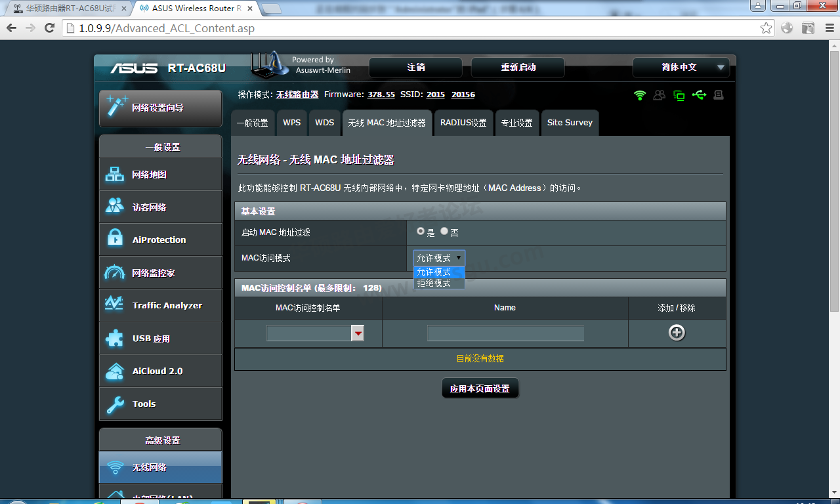Viewport: 840px width, 504px height.
Task: Click the browser scrollbar up arrow
Action: (835, 45)
